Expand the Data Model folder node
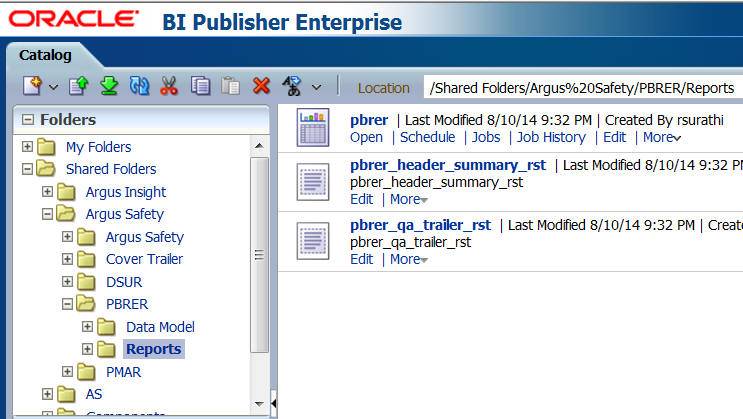The width and height of the screenshot is (743, 419). coord(87,327)
